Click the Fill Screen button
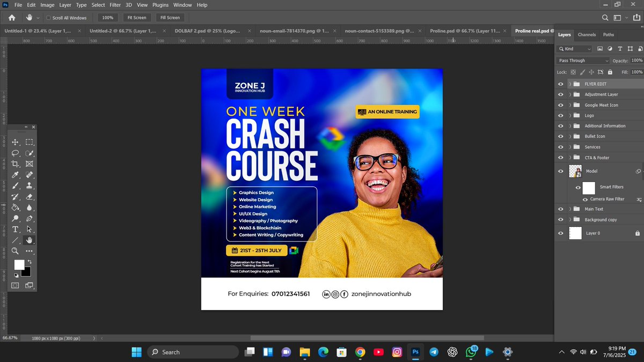Screen dimensions: 644x362 tap(170, 18)
